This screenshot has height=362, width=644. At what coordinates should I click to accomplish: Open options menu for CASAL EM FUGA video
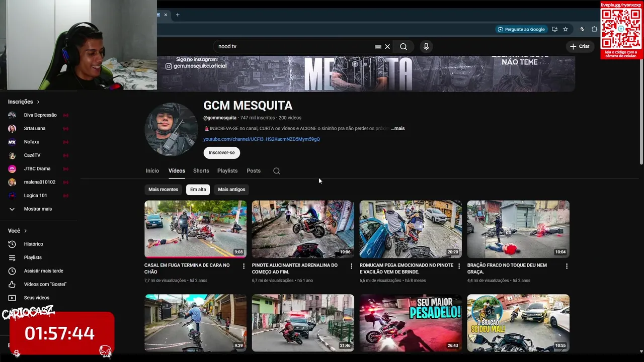point(244,266)
